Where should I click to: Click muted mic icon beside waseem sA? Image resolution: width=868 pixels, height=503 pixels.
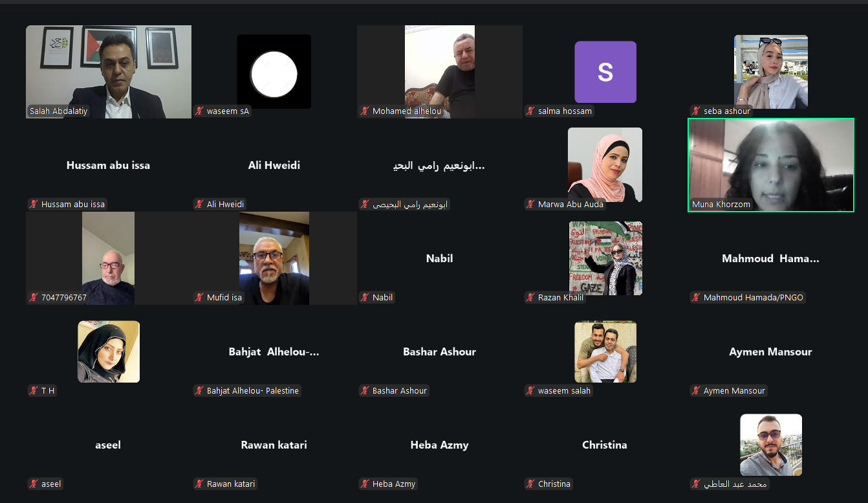click(200, 111)
